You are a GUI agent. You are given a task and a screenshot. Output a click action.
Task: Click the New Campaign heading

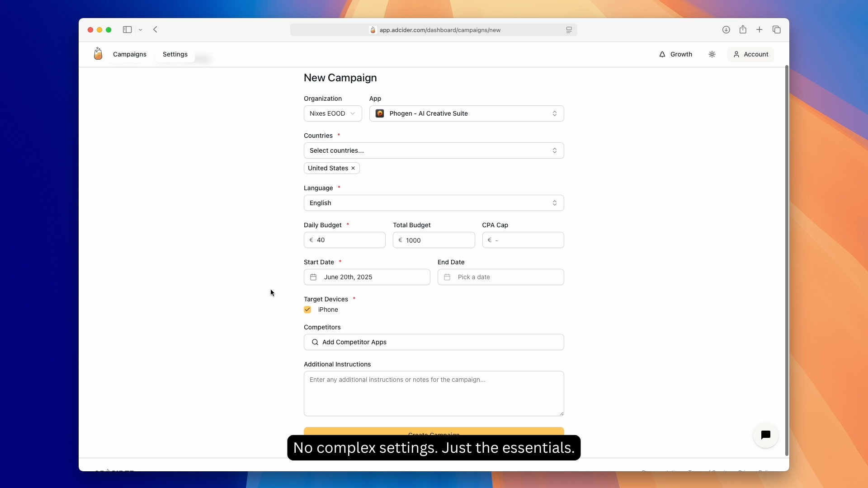click(340, 78)
